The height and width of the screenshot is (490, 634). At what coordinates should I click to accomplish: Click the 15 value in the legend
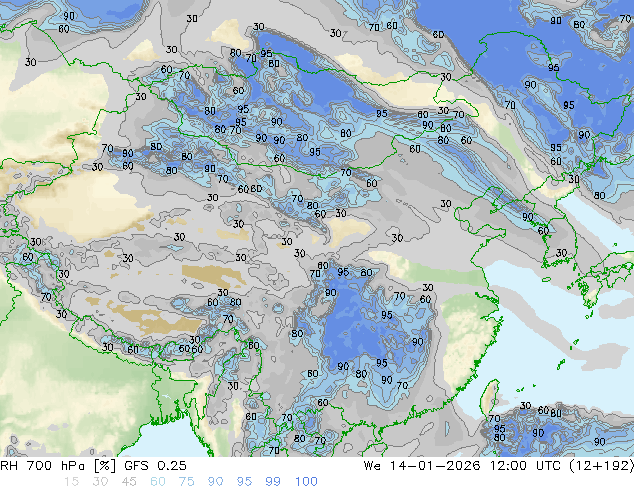coord(71,482)
